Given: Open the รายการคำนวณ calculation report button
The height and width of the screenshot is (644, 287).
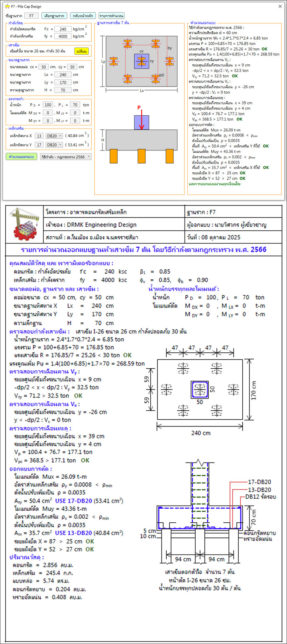Looking at the screenshot, I should (112, 16).
